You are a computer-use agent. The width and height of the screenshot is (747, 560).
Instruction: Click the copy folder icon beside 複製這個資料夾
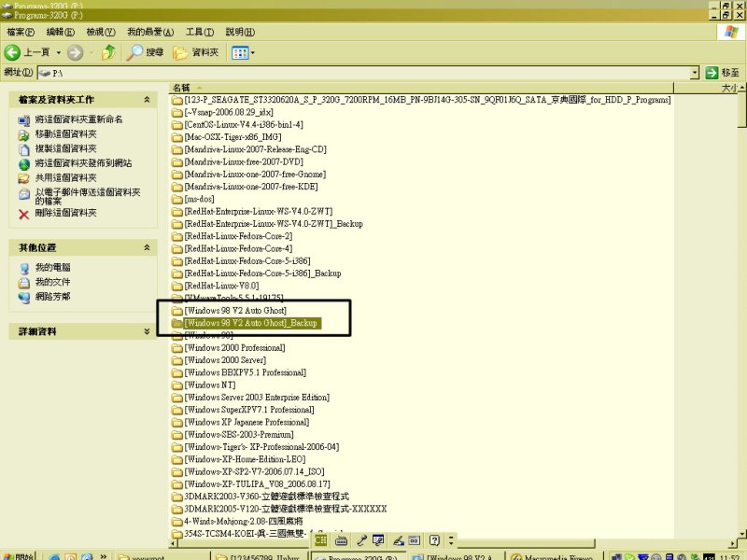[x=24, y=149]
